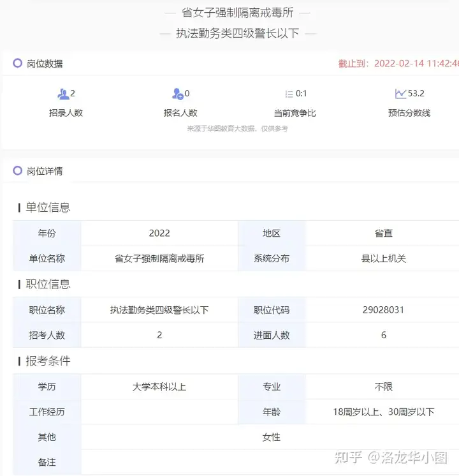Click the 招考人数 label cell

pos(47,335)
